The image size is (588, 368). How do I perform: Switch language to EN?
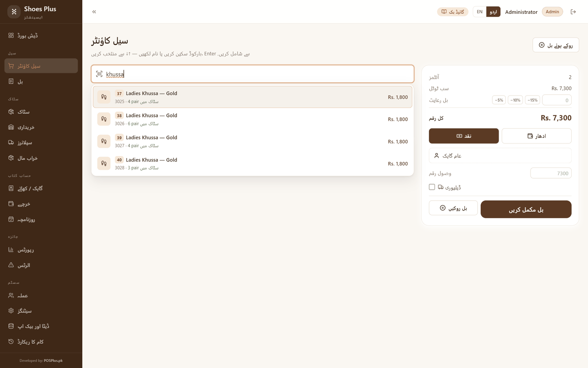480,12
